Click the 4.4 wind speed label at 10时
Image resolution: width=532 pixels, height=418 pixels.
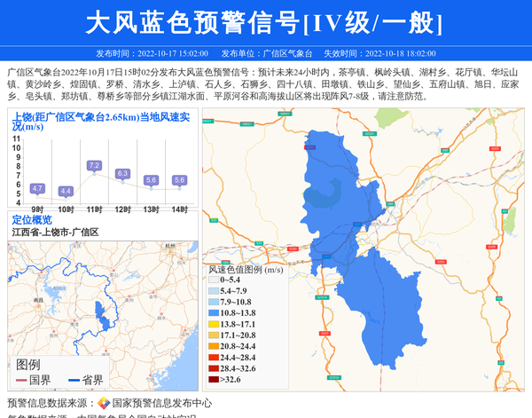coord(66,191)
